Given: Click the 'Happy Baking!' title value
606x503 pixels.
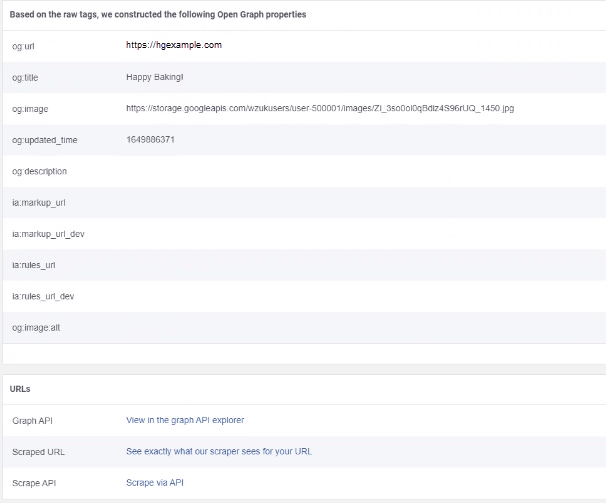Looking at the screenshot, I should tap(155, 77).
